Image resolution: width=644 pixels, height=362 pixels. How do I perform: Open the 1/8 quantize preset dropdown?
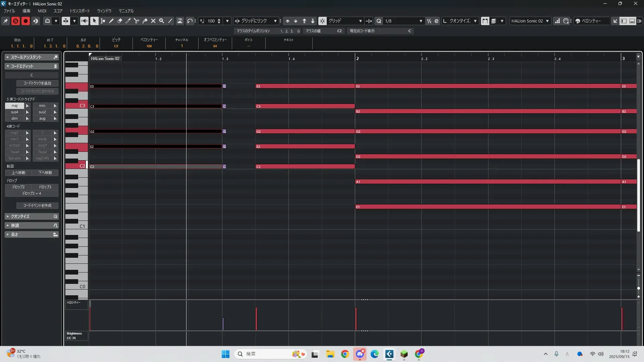[421, 21]
